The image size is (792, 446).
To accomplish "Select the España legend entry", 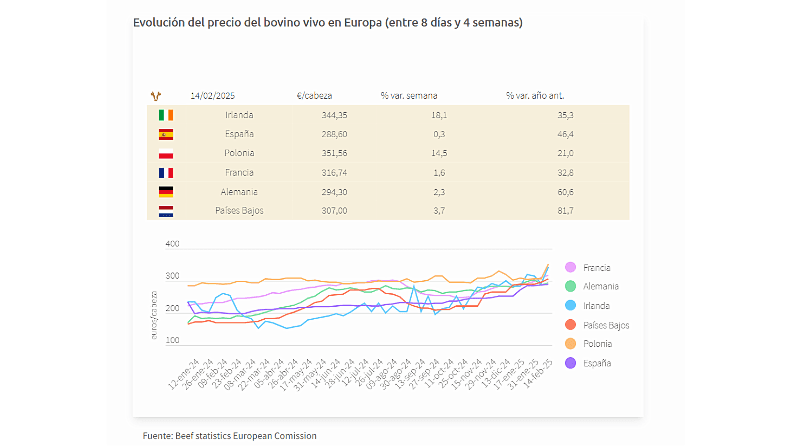I will coord(598,363).
